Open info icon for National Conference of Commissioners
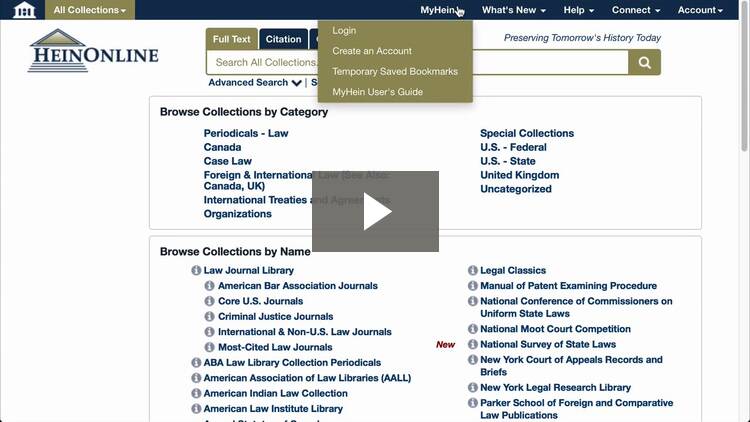This screenshot has height=422, width=750. [473, 301]
